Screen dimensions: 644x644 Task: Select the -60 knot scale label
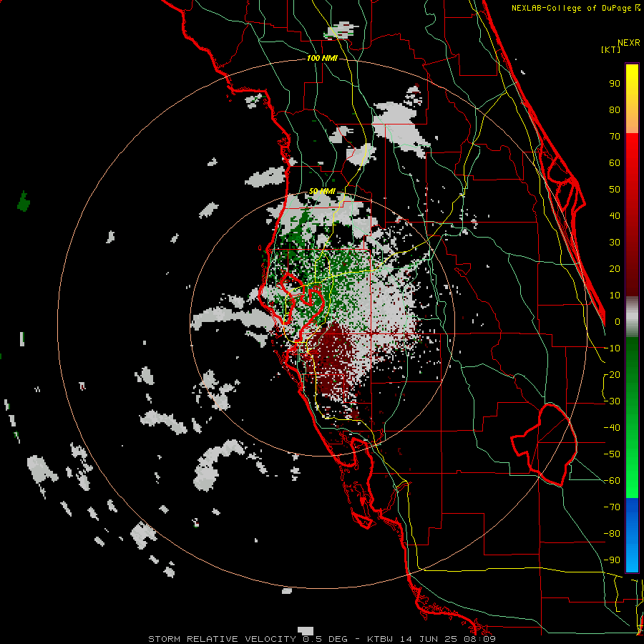[612, 481]
